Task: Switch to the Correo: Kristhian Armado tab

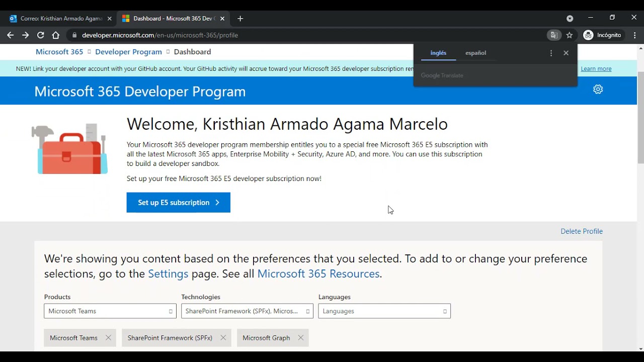Action: (x=60, y=19)
